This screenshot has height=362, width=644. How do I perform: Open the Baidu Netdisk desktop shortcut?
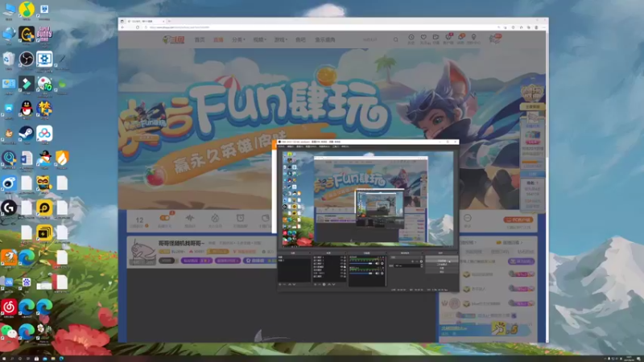point(44,134)
